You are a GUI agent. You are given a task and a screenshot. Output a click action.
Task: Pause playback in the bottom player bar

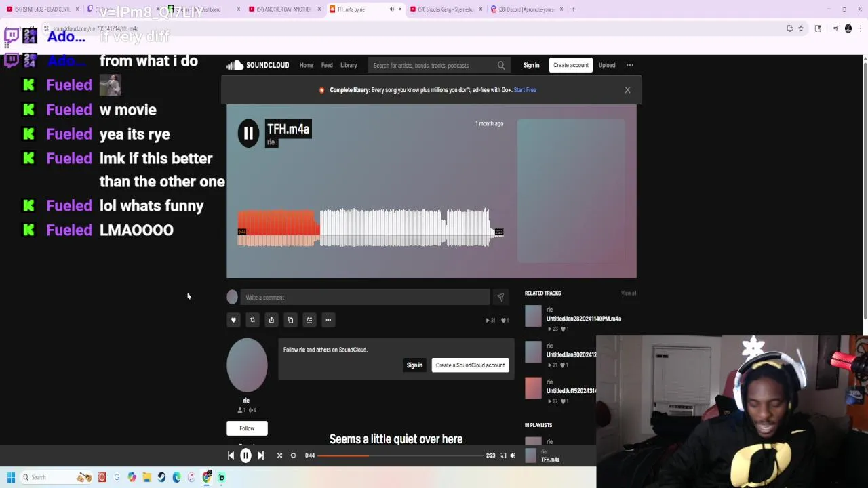tap(245, 455)
